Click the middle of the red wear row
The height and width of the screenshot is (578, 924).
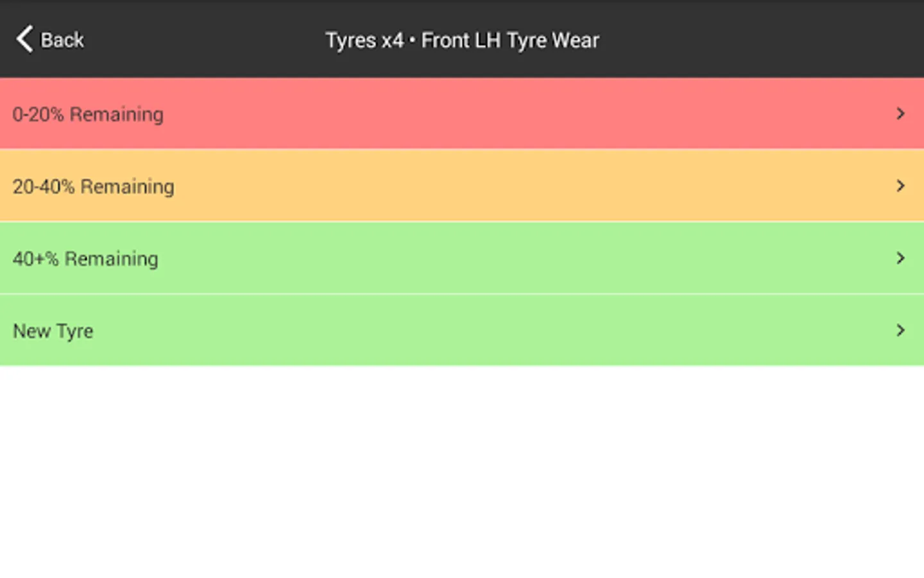462,114
